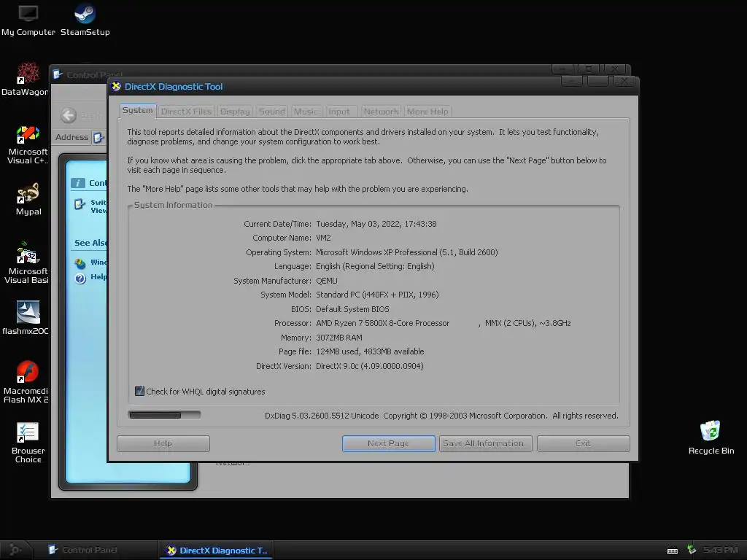Click the AMD Ryzen 7 5800X processor value
The width and height of the screenshot is (747, 560).
pyautogui.click(x=443, y=323)
